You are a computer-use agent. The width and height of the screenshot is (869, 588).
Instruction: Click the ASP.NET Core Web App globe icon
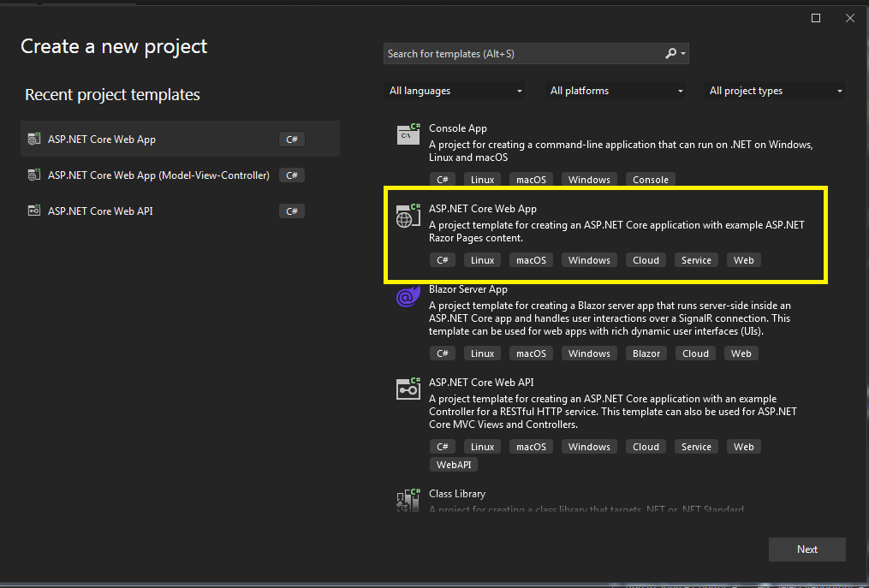click(x=408, y=216)
